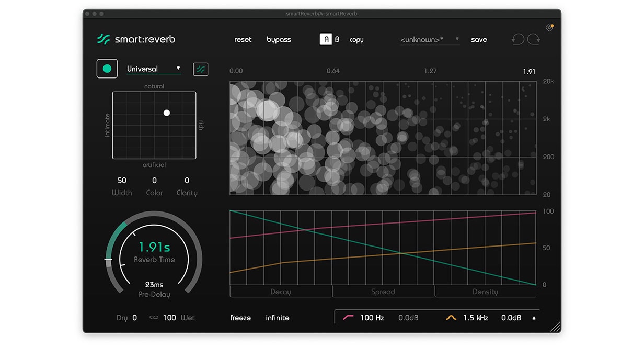Open the <unknown>* preset dropdown
The image size is (644, 346).
pos(430,39)
